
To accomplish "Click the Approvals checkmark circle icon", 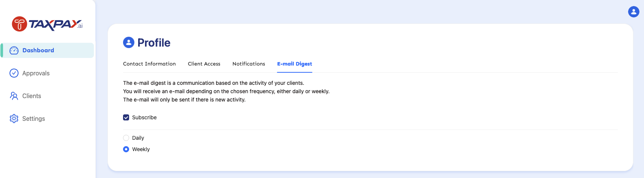I will click(14, 73).
